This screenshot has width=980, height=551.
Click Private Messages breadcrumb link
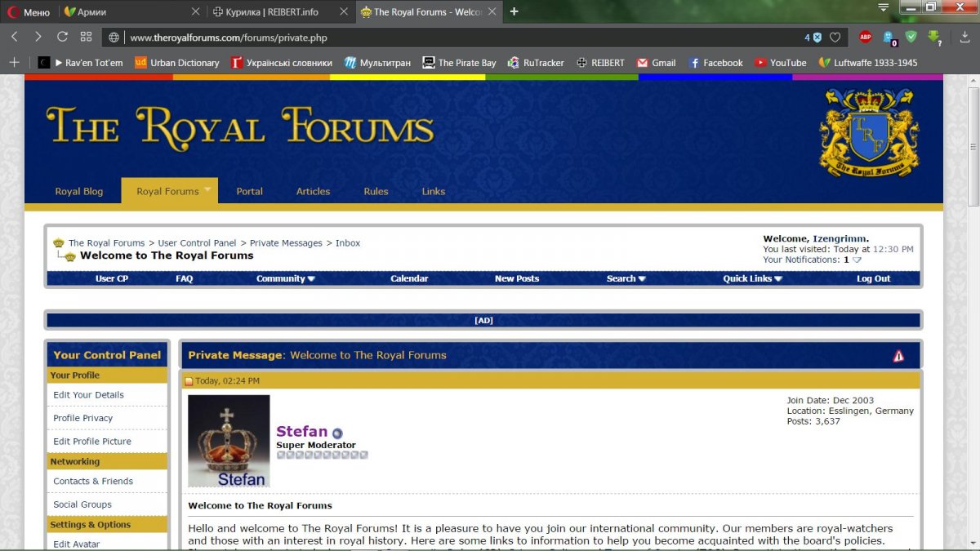286,243
